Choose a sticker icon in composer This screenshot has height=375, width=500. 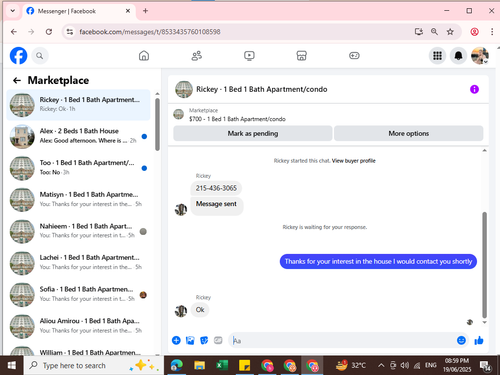coord(204,340)
